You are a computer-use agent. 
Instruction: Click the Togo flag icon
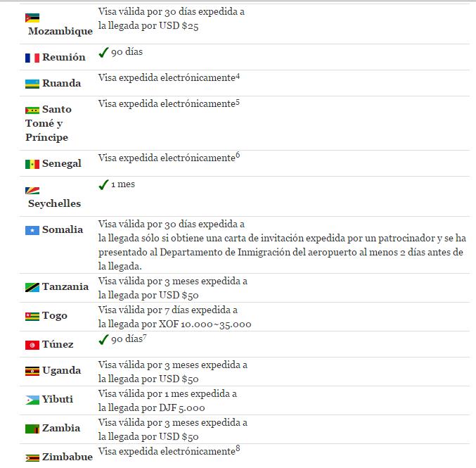click(32, 316)
